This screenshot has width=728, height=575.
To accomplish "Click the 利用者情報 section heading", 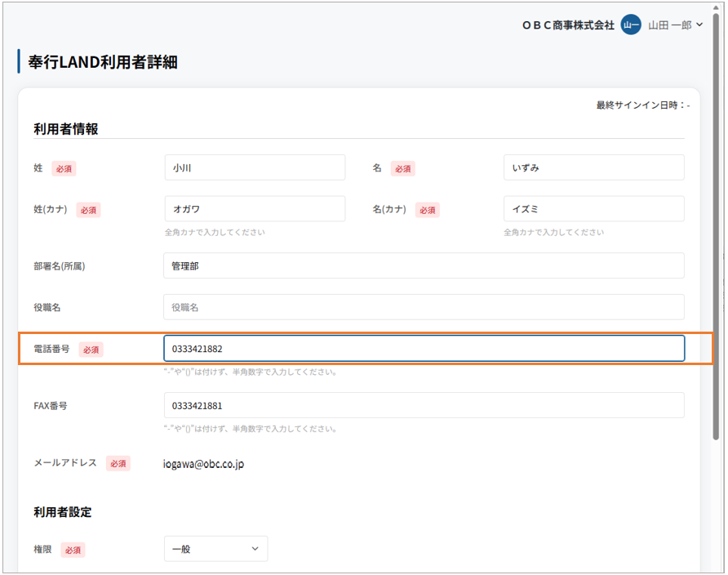I will pyautogui.click(x=65, y=129).
